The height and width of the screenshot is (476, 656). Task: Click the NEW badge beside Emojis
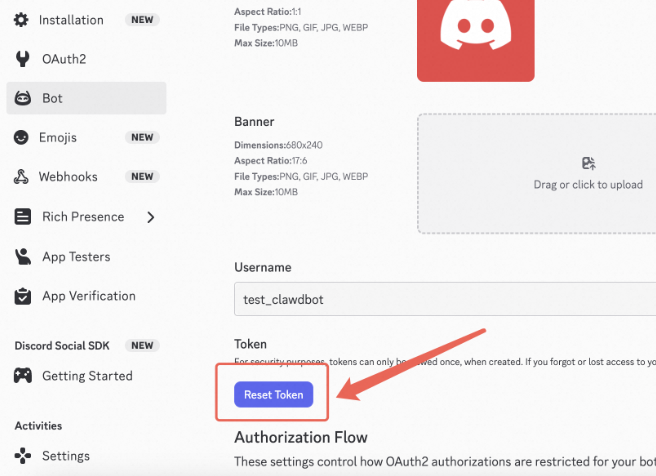point(142,137)
